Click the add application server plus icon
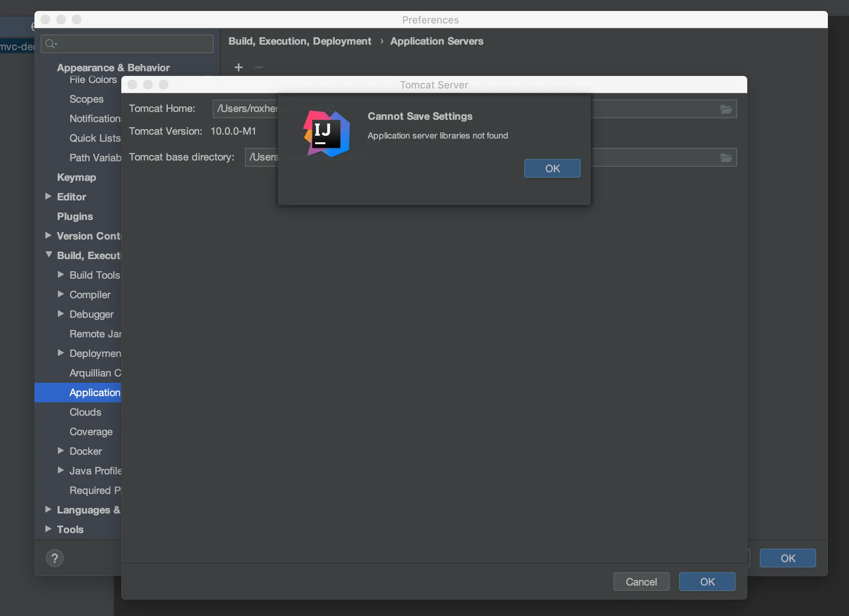This screenshot has height=616, width=849. pos(238,67)
